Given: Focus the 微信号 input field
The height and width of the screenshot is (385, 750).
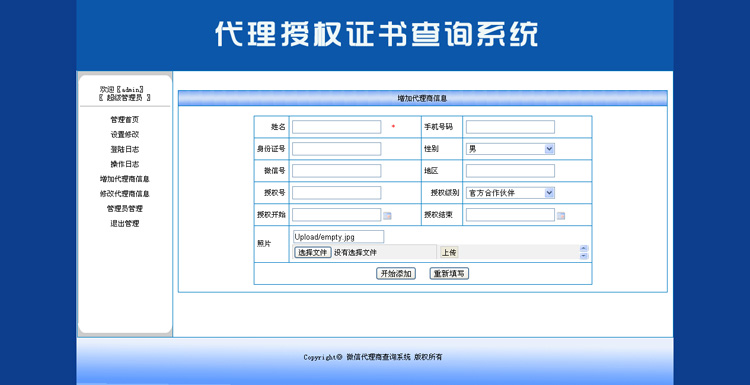Looking at the screenshot, I should coord(337,171).
